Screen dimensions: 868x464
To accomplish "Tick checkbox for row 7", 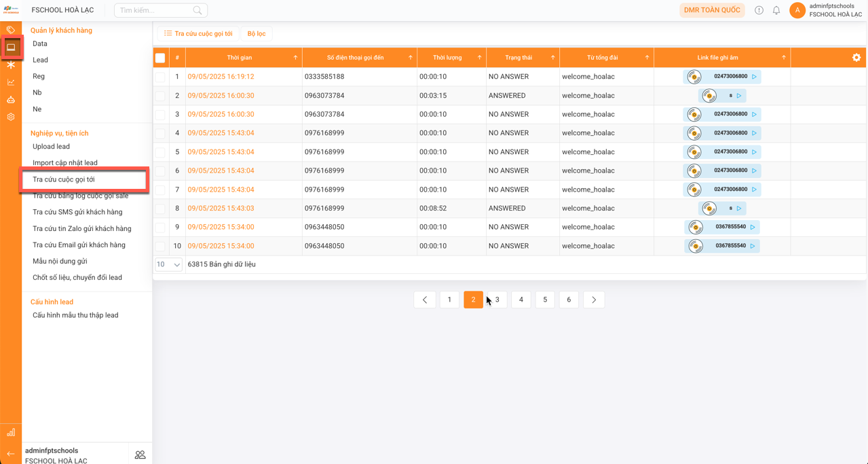I will pyautogui.click(x=160, y=190).
